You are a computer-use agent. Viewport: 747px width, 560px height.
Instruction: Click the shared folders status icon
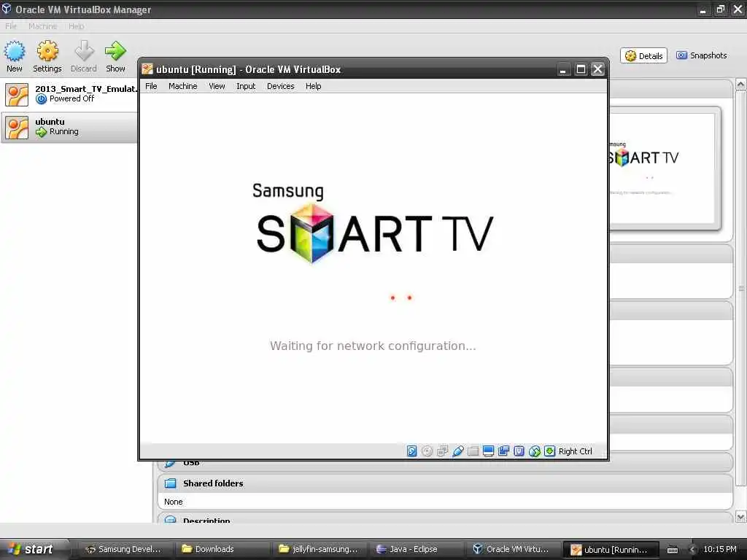point(473,451)
